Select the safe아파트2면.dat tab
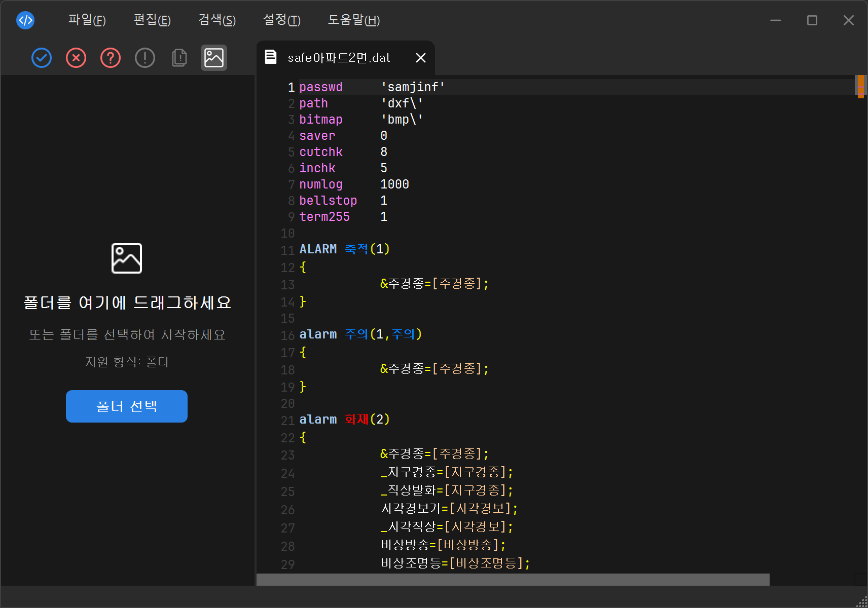 (x=339, y=58)
